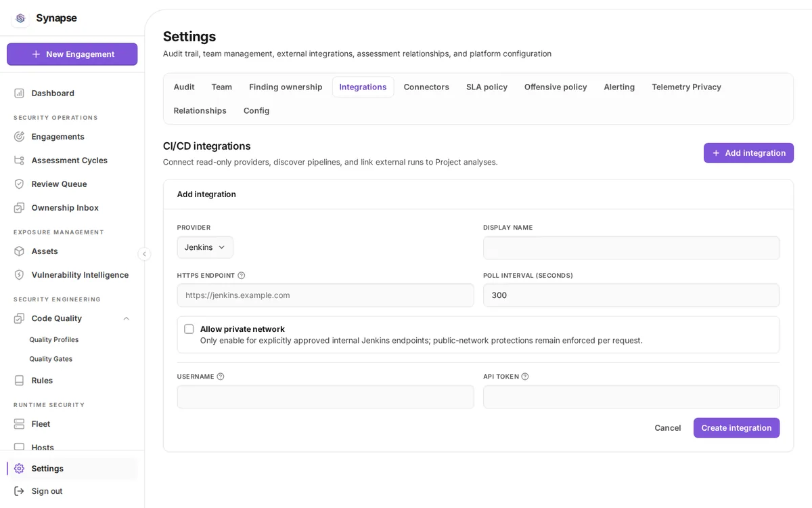
Task: Enable the Allow private network checkbox
Action: click(x=189, y=329)
